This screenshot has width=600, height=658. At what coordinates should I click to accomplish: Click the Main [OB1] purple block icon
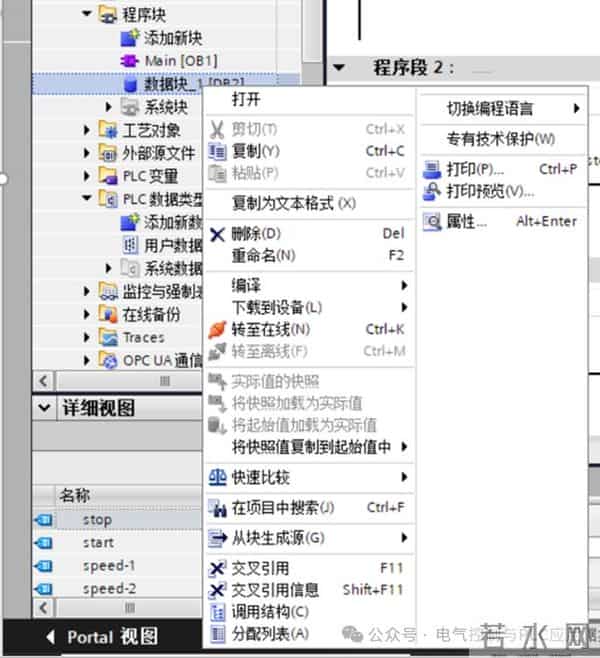tap(129, 61)
